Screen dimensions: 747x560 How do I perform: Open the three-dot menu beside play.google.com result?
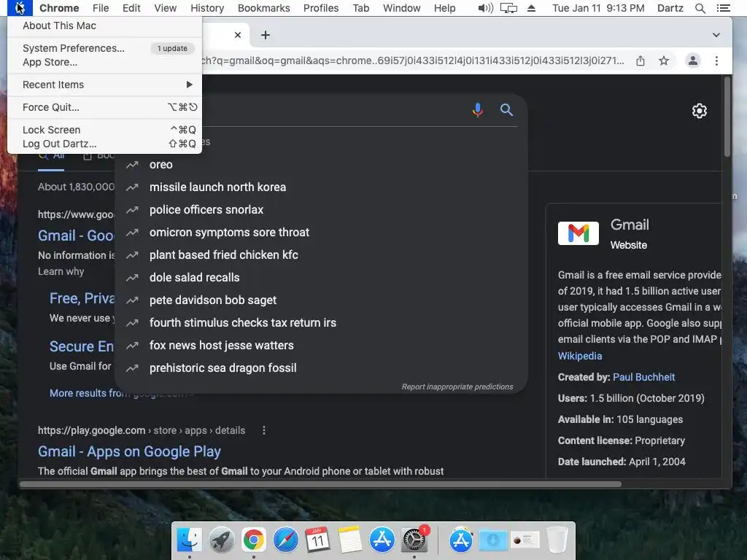click(x=264, y=430)
